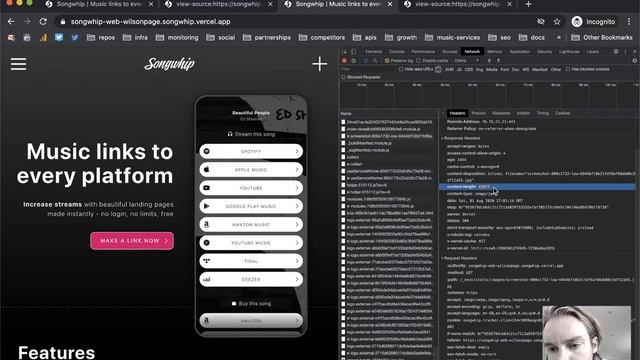Import a HAR file with the upload arrow
Screen dimensions: 640x360
point(489,61)
